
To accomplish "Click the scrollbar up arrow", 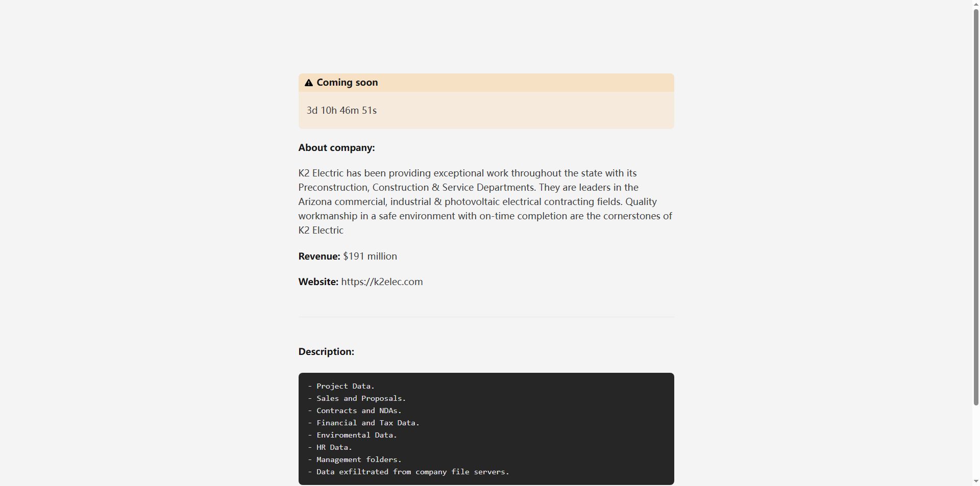I will point(976,4).
